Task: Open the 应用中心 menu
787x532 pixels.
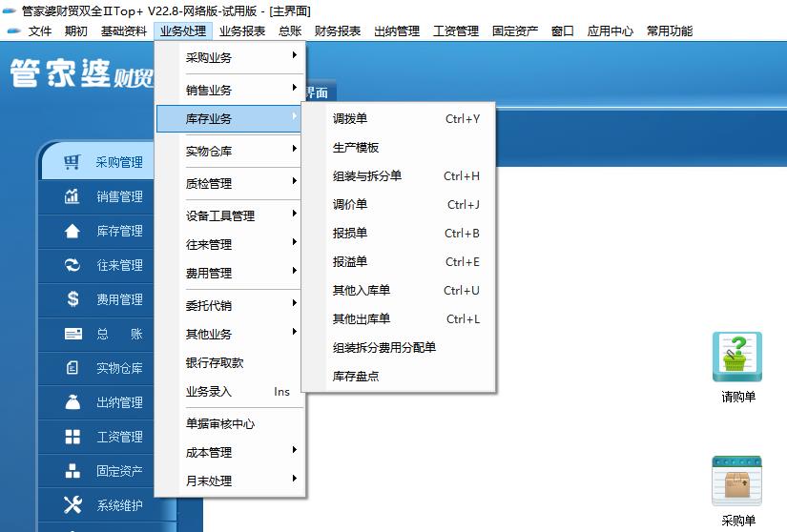Action: (610, 31)
